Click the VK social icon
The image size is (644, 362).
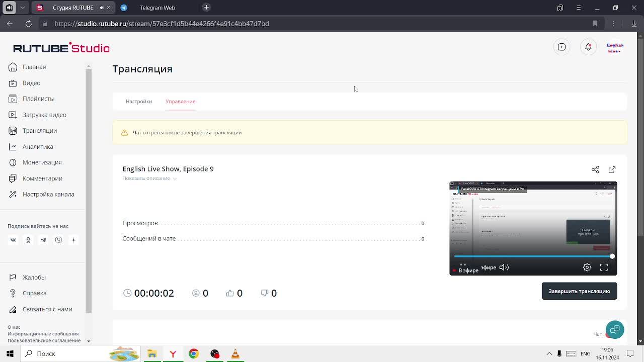[13, 240]
